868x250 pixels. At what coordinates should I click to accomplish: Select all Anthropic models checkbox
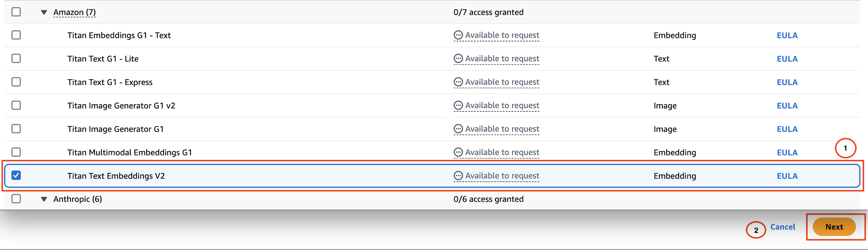[16, 199]
